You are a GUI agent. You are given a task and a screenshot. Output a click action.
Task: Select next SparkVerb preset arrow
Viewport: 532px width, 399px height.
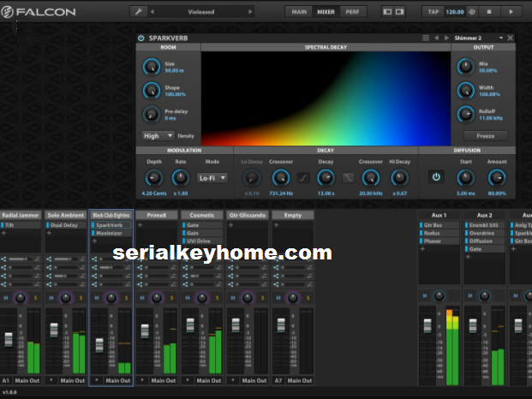click(446, 38)
